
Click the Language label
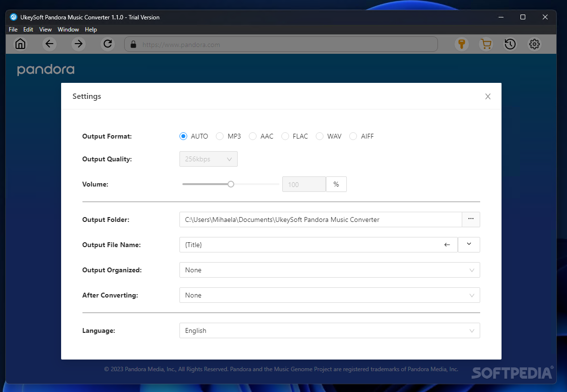coord(99,330)
